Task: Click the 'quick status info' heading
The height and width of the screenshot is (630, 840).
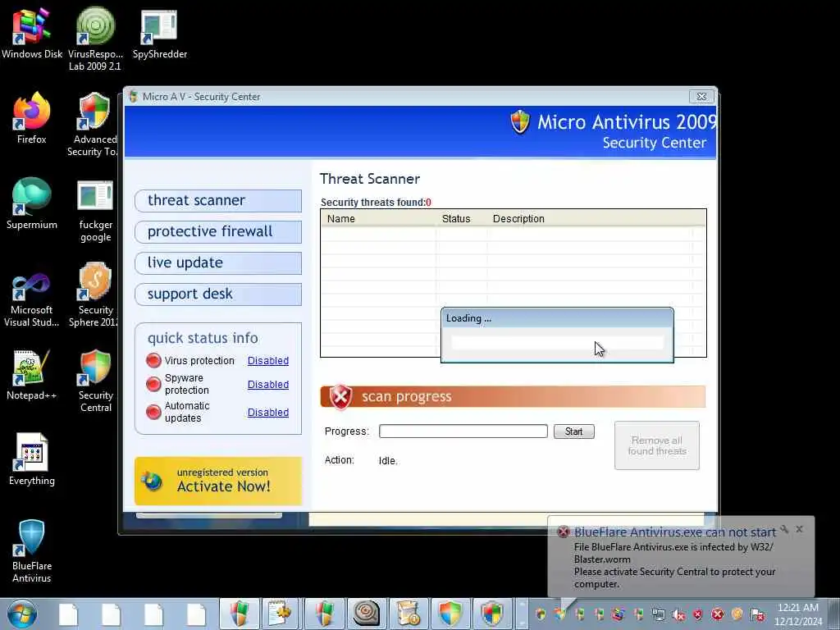Action: (203, 338)
